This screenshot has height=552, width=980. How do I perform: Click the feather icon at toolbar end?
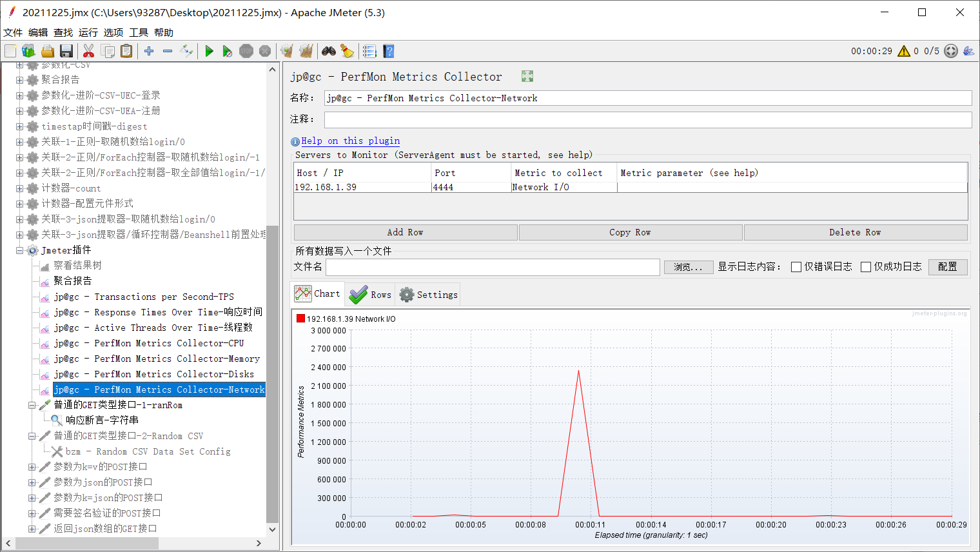(968, 51)
